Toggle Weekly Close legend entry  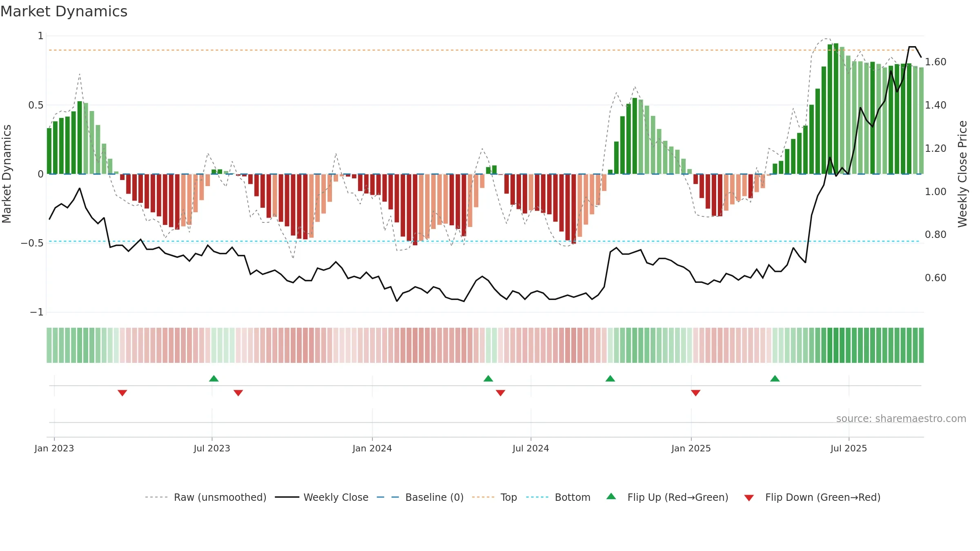321,497
